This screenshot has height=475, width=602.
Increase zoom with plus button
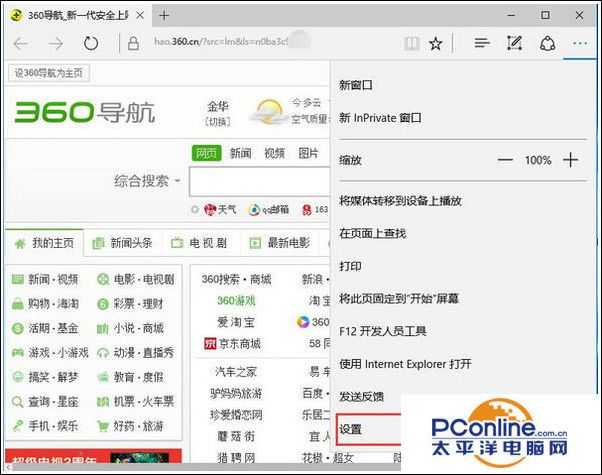point(571,160)
